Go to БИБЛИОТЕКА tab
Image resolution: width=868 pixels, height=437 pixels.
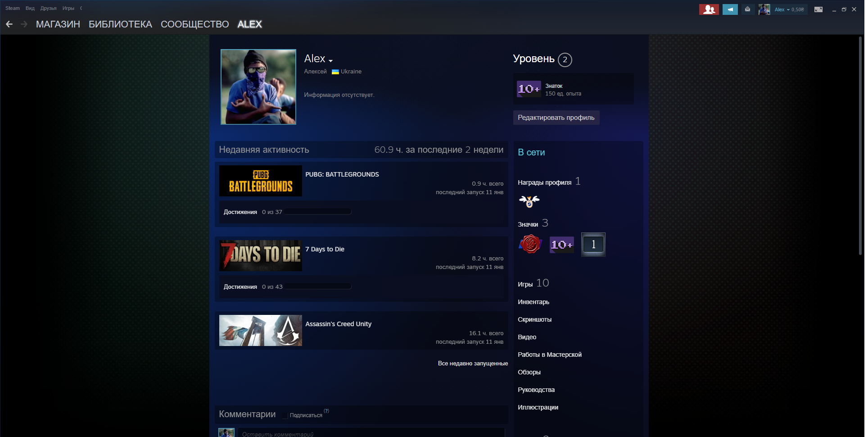120,24
